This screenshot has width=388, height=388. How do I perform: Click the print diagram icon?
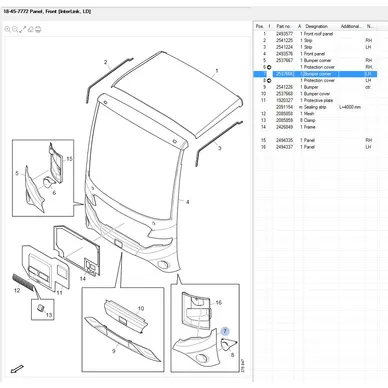tap(38, 30)
